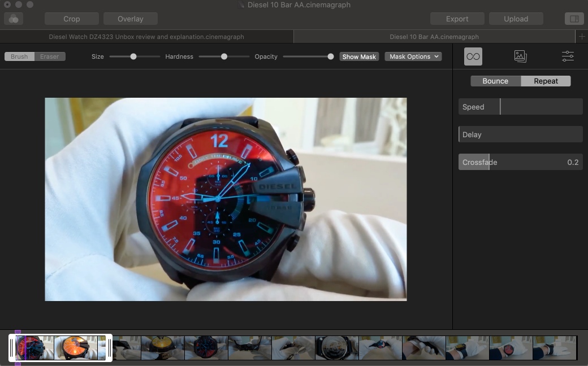The image size is (588, 366).
Task: Select the orange-tinted watch frame in timeline
Action: (76, 348)
